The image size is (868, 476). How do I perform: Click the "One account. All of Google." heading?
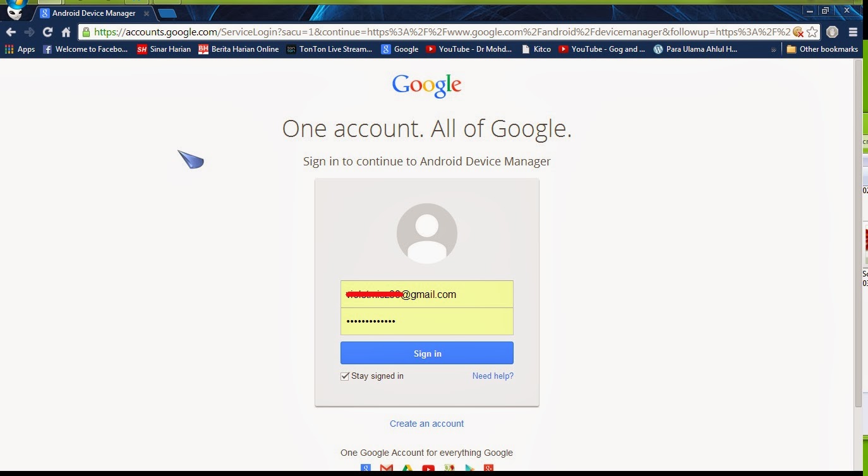pyautogui.click(x=427, y=129)
